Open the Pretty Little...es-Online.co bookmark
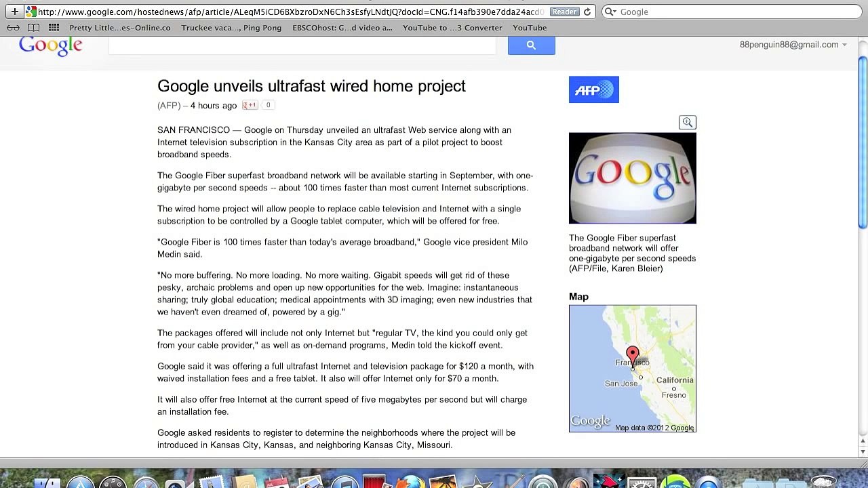 120,28
